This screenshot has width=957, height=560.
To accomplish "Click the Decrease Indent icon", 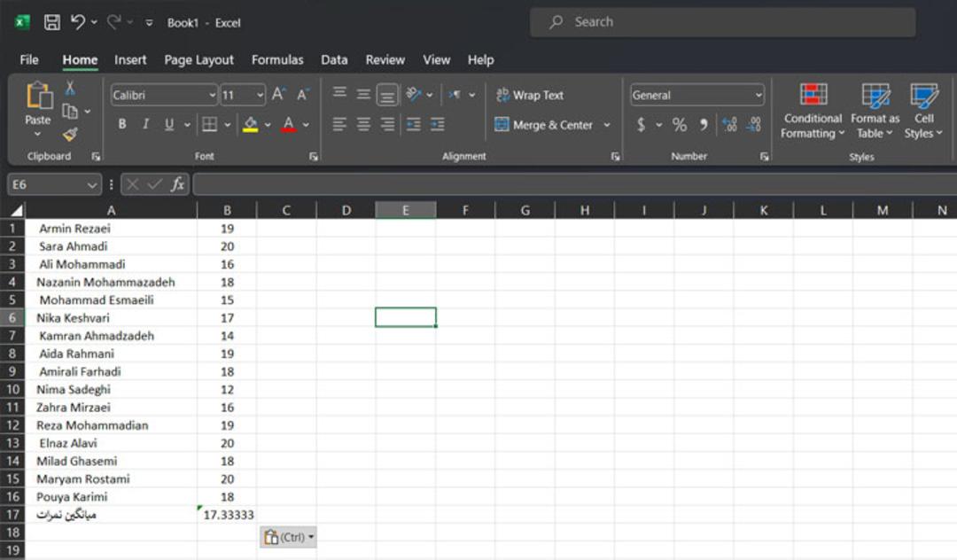I will [x=413, y=124].
